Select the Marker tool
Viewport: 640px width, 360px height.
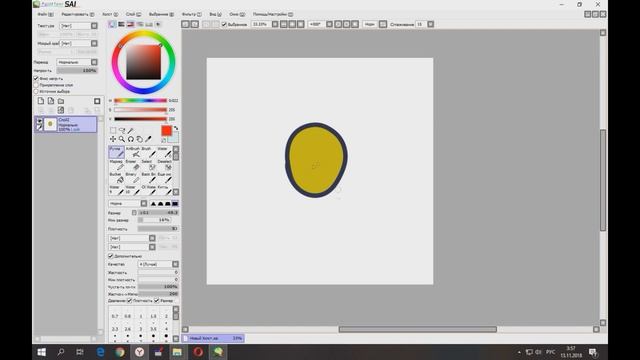pos(117,165)
